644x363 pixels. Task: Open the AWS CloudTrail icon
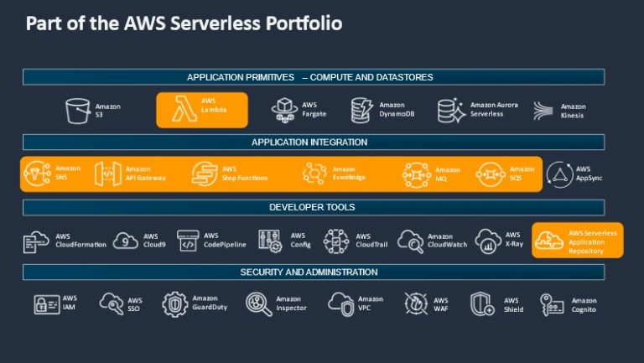click(x=336, y=241)
